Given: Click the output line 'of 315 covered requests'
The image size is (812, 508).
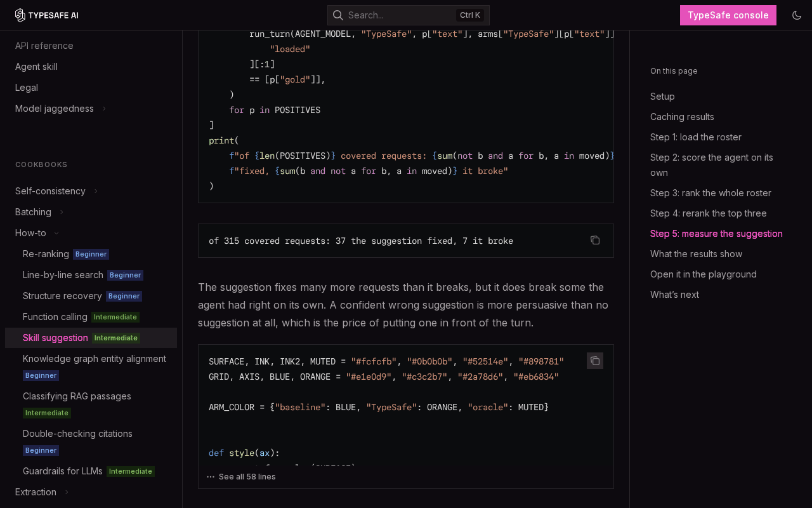Looking at the screenshot, I should (x=361, y=241).
